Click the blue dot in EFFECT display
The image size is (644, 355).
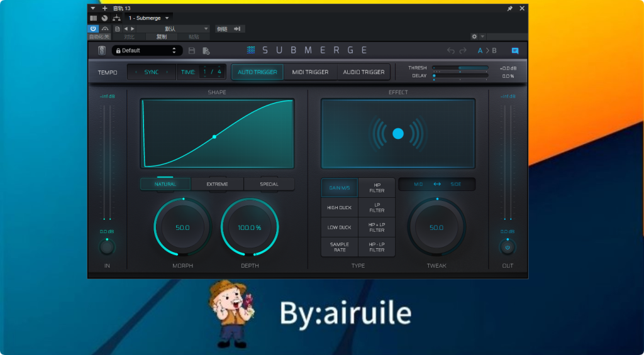(398, 133)
